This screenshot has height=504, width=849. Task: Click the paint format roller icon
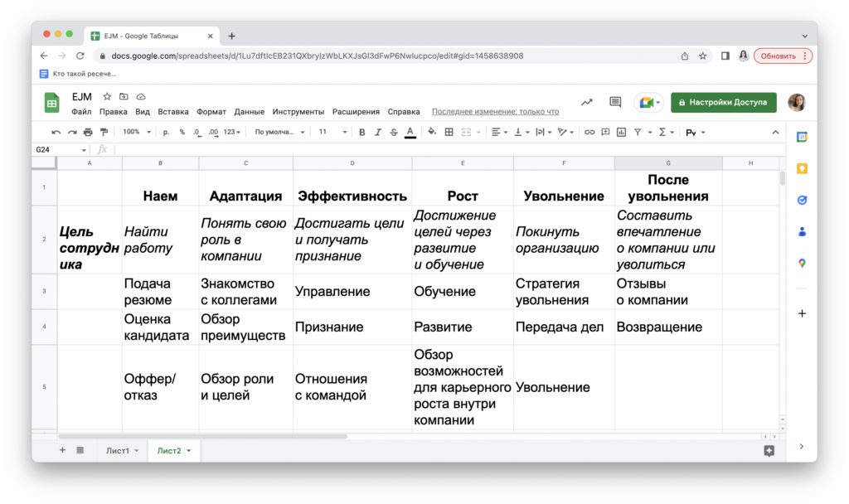point(104,132)
